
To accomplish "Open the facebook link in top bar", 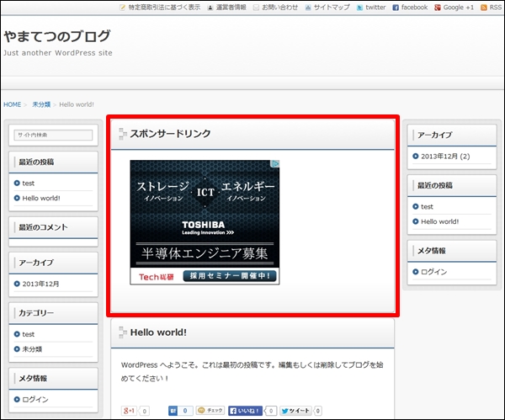I will [x=414, y=7].
